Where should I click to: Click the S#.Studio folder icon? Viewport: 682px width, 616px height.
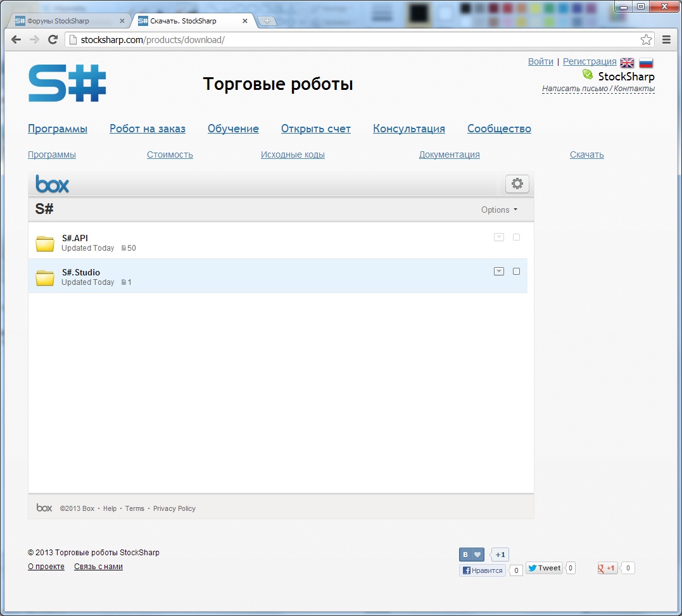point(45,277)
